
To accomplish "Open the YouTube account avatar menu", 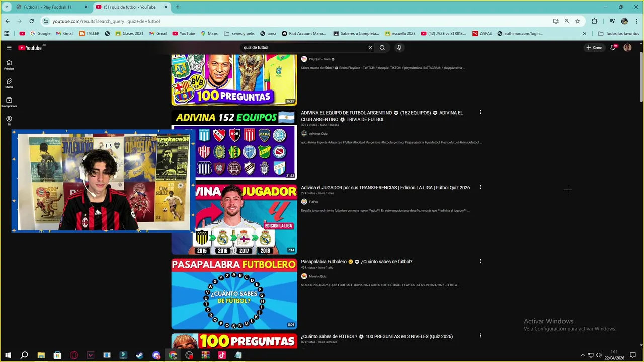I will coord(627,48).
